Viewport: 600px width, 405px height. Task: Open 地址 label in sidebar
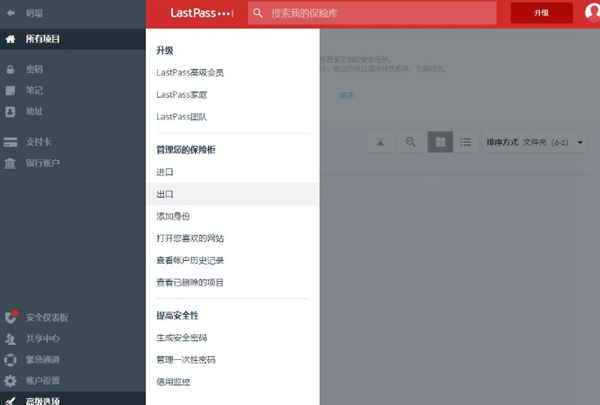pos(34,112)
